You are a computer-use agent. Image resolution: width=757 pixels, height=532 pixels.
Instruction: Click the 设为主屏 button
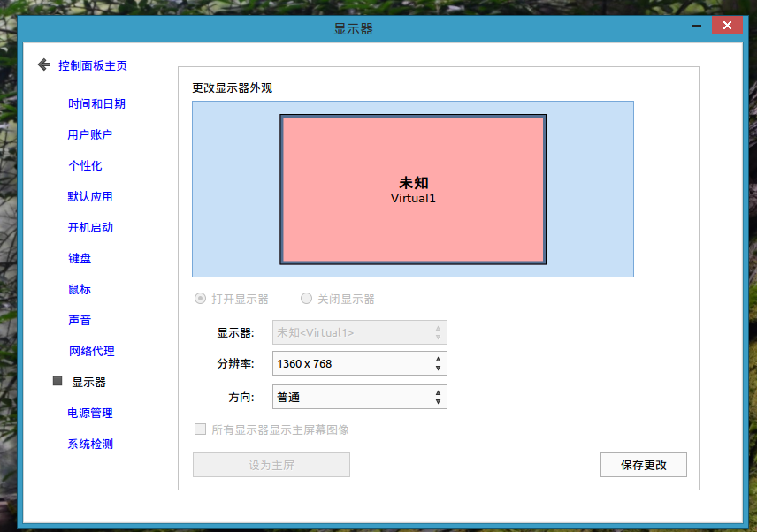tap(271, 465)
